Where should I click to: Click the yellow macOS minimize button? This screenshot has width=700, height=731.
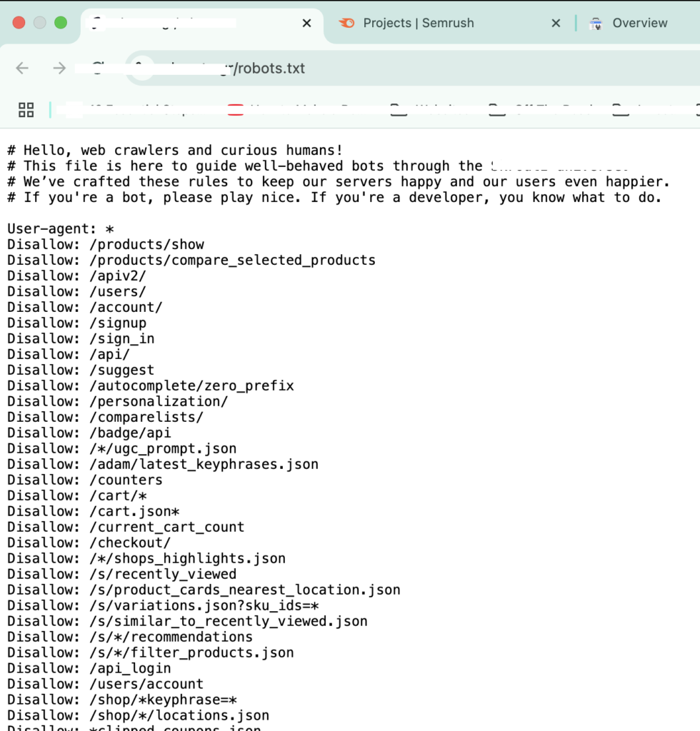click(x=39, y=23)
